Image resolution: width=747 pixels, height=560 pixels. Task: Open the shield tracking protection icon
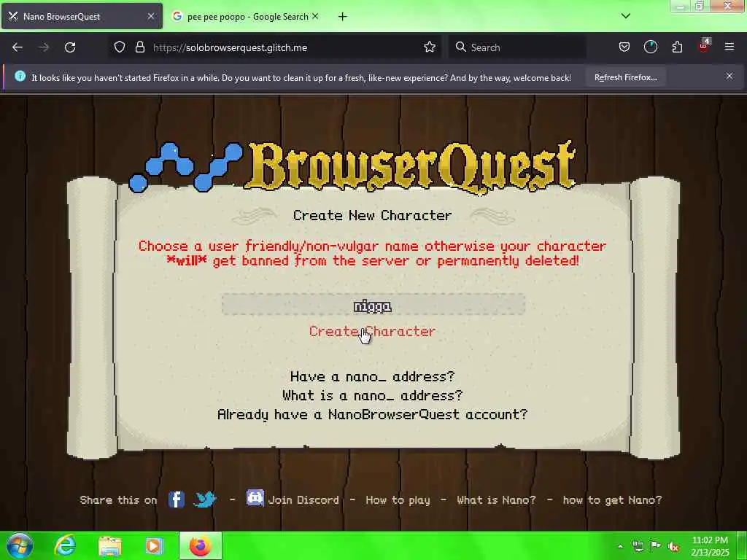(120, 47)
